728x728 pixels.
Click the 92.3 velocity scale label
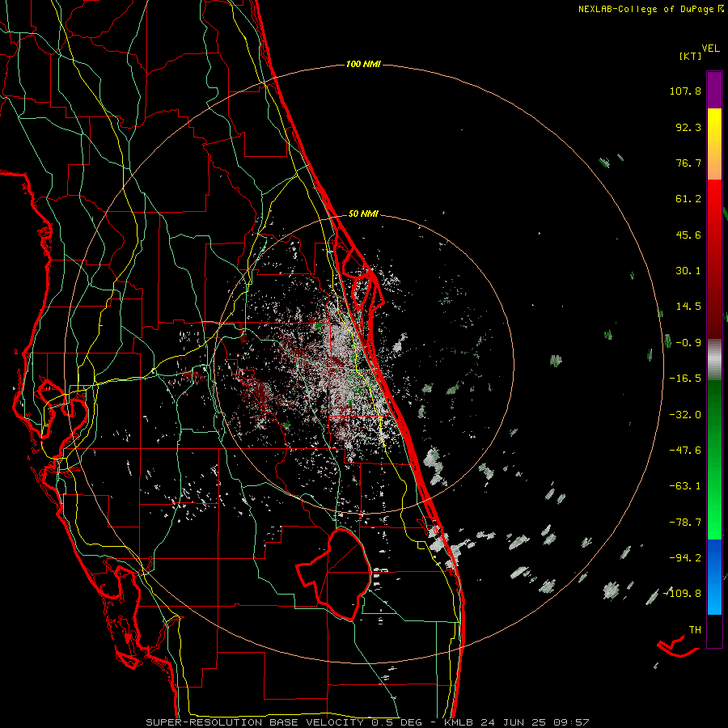(x=688, y=127)
